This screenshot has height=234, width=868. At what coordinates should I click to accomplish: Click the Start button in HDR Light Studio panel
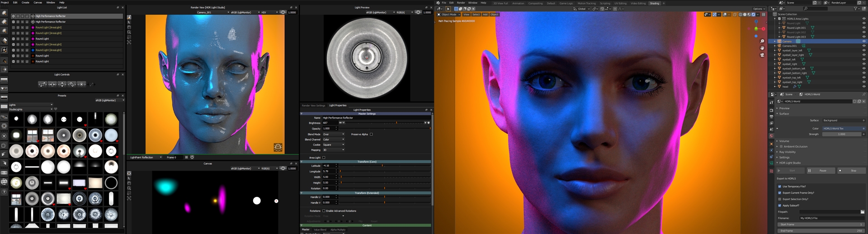click(x=791, y=171)
